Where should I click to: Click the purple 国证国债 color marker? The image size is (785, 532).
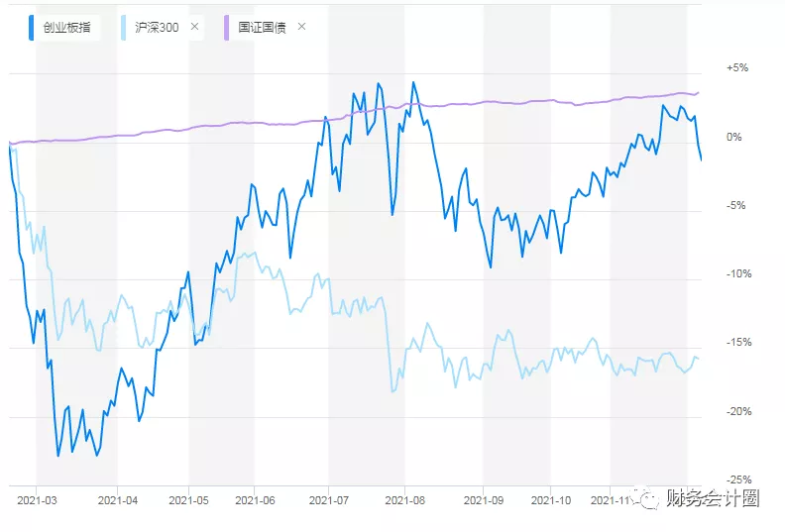[x=228, y=27]
